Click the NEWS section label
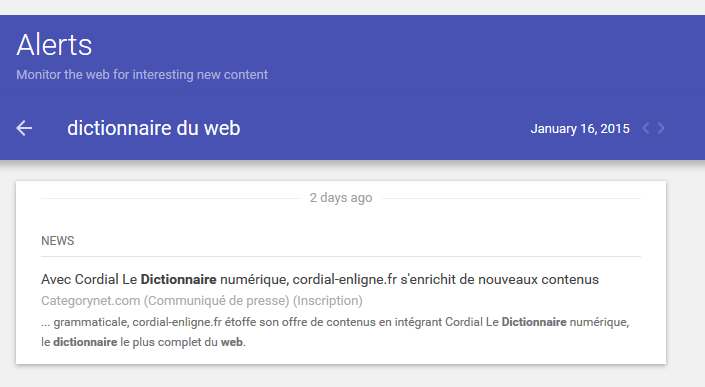Screen dimensions: 705x387 [x=58, y=241]
